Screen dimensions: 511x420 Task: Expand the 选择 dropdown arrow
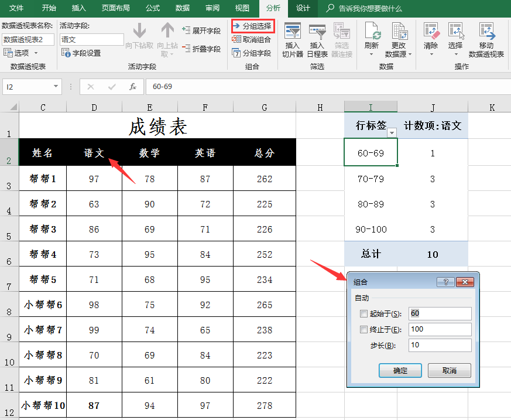pyautogui.click(x=455, y=54)
